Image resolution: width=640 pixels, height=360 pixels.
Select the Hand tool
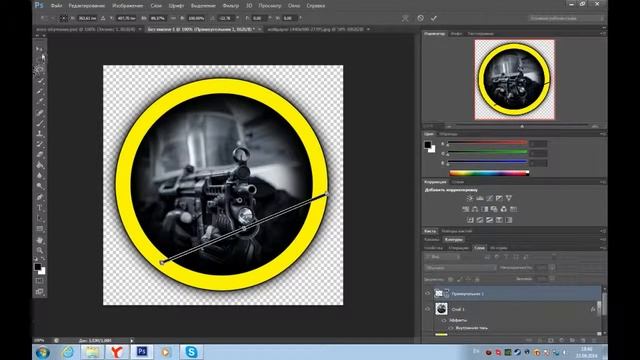[40, 240]
